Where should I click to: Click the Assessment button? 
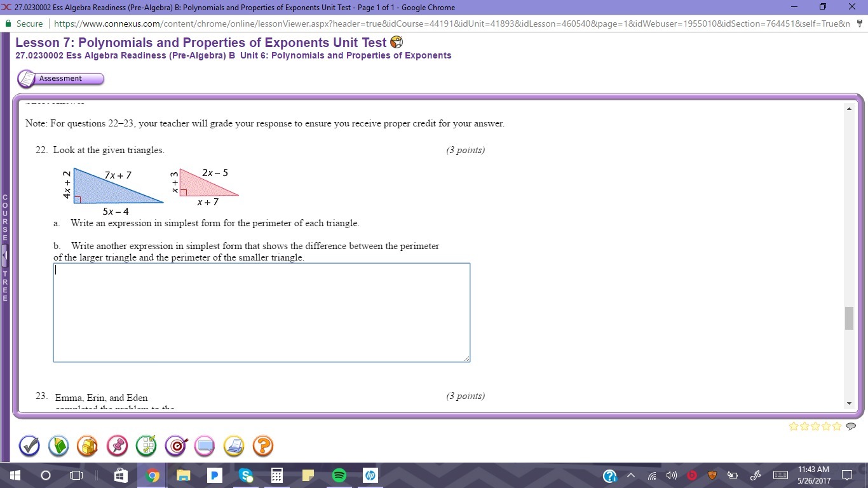coord(60,79)
